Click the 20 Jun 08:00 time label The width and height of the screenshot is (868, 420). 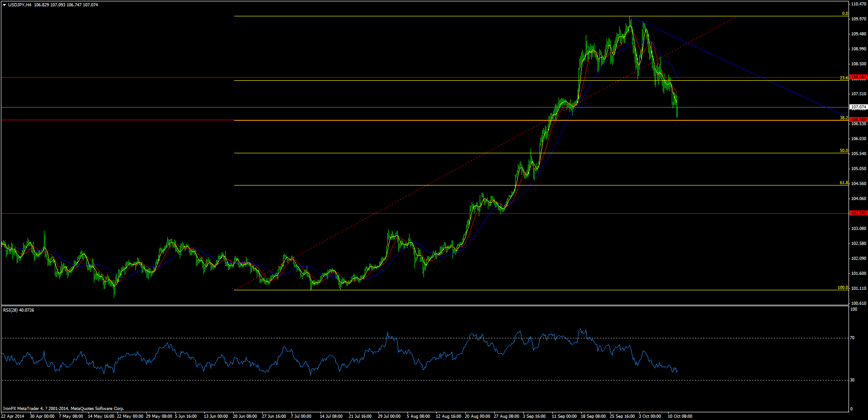[x=245, y=416]
